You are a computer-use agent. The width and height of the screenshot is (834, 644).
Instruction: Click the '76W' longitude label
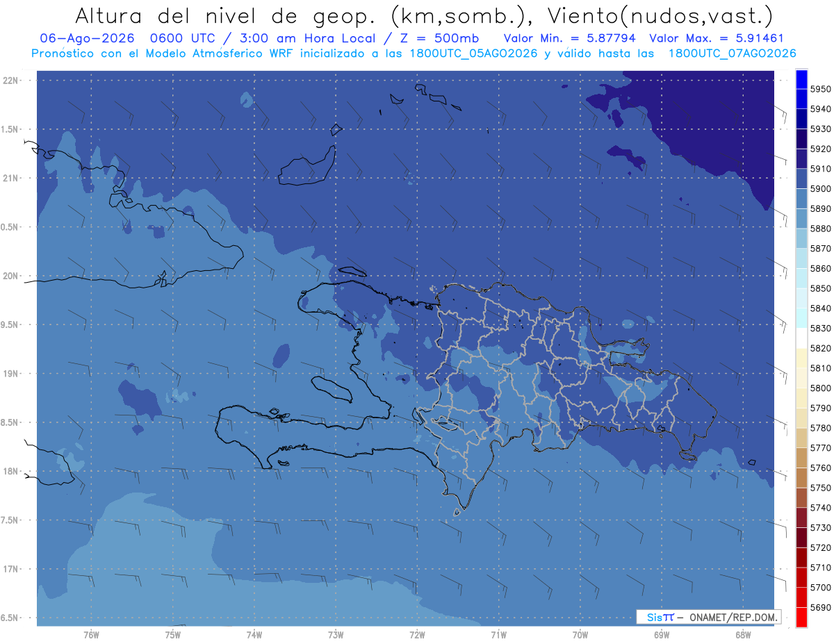91,635
